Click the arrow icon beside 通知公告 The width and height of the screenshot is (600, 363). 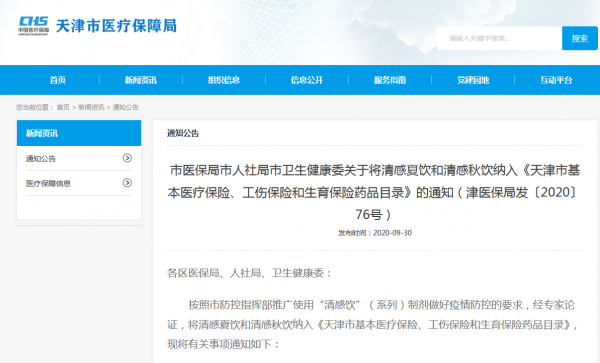127,158
